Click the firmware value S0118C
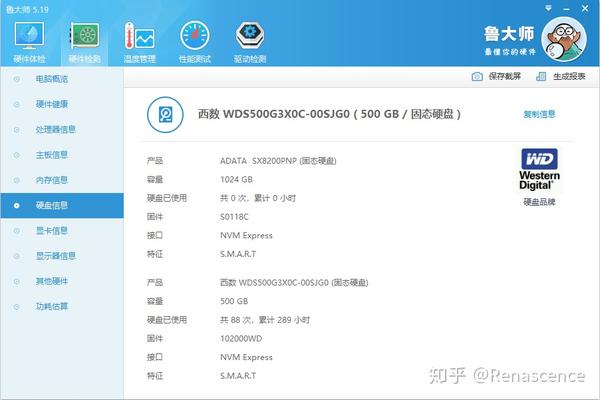 coord(234,217)
